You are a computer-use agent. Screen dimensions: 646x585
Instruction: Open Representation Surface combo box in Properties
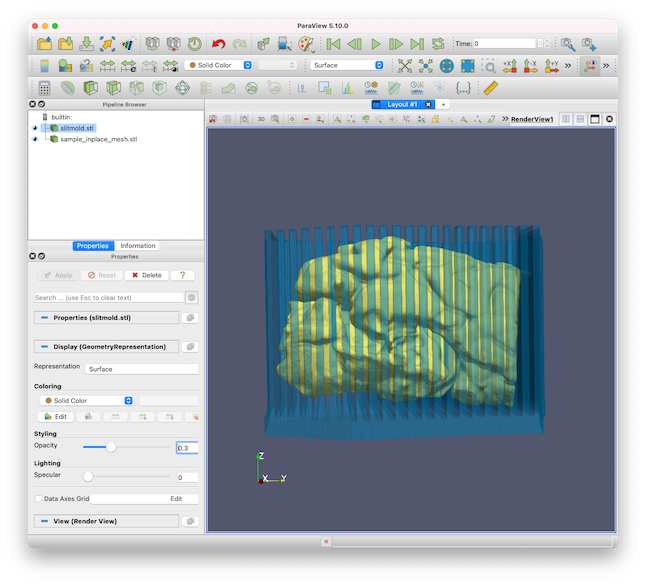coord(141,369)
